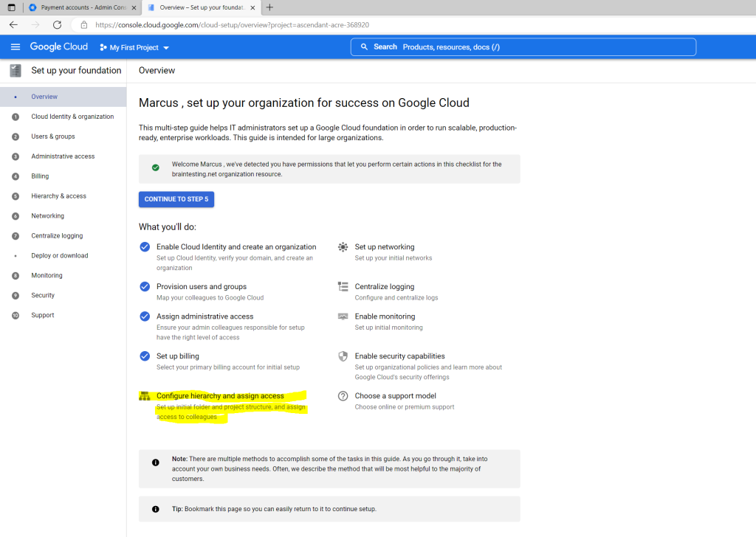
Task: Click the networking icon beside Set up networking
Action: click(x=343, y=247)
